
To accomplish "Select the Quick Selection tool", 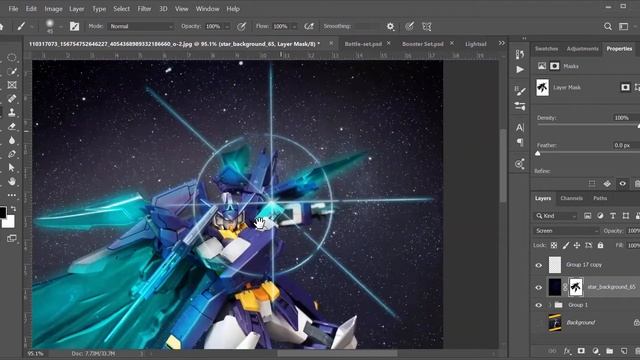I will click(x=12, y=71).
